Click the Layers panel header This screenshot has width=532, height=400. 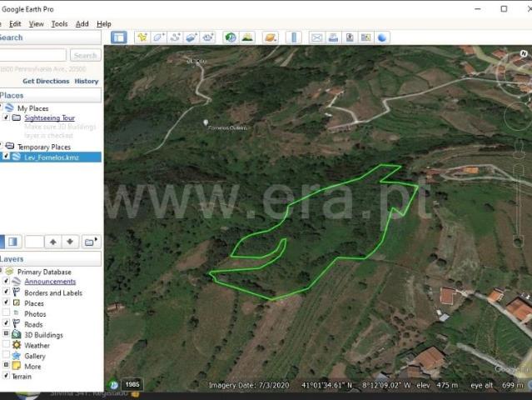click(x=51, y=258)
